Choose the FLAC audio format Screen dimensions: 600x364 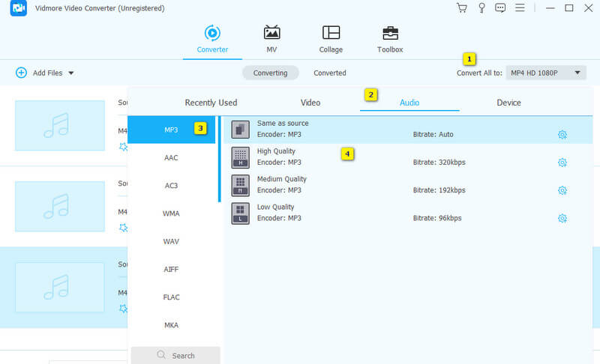point(171,297)
